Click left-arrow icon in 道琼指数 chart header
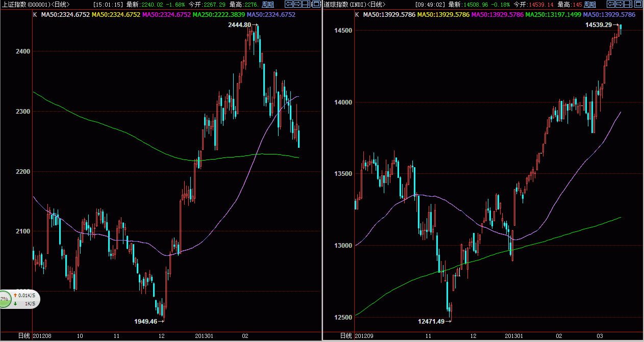 pos(611,4)
